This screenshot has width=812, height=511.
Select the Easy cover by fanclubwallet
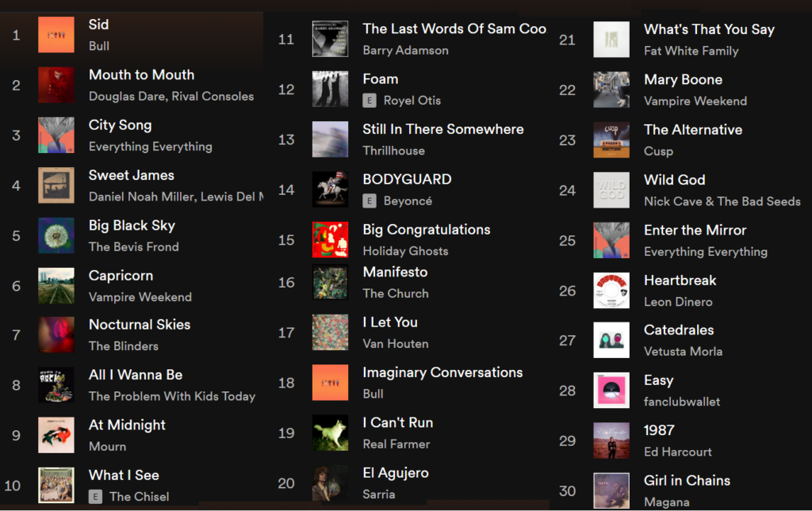coord(611,390)
